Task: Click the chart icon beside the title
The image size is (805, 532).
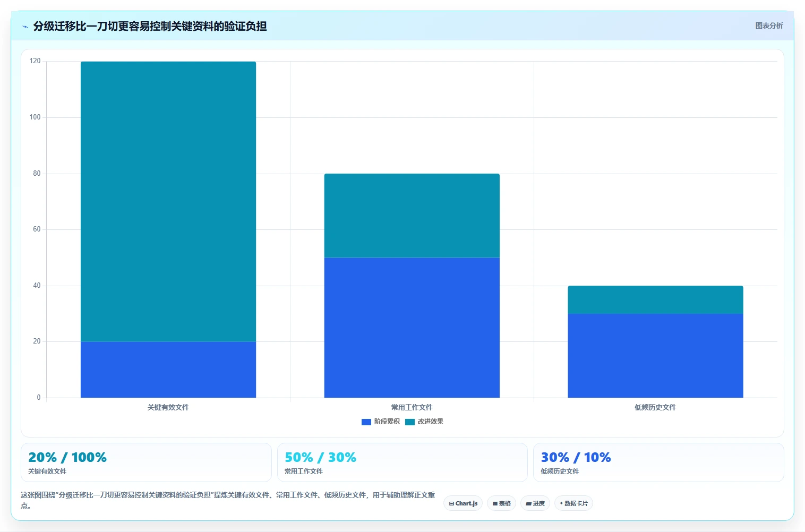Action: click(x=25, y=27)
